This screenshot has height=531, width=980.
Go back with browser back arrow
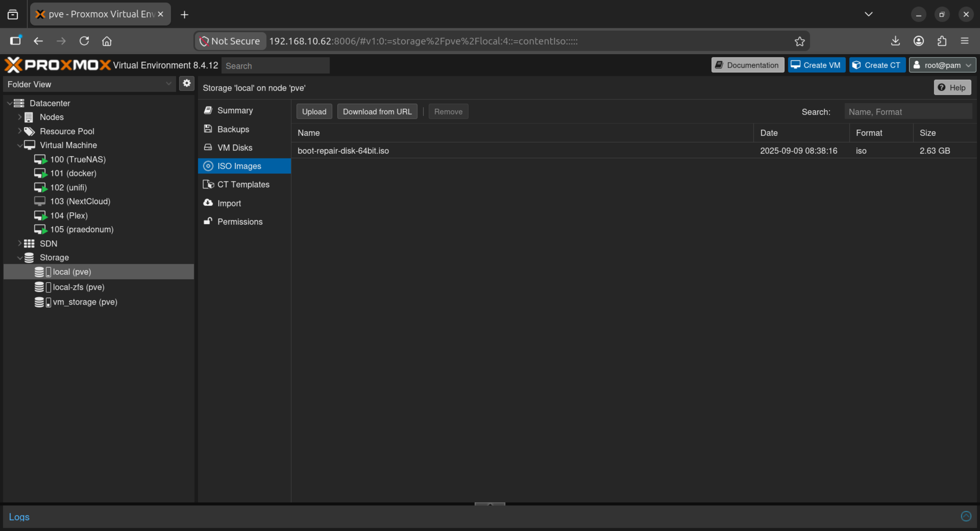coord(38,41)
